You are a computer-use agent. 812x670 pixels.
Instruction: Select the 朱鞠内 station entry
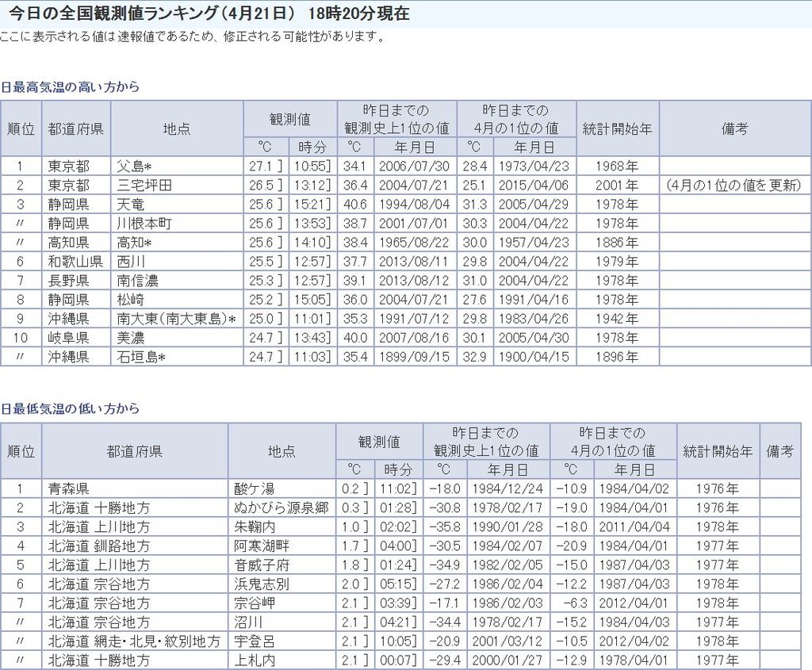click(255, 527)
